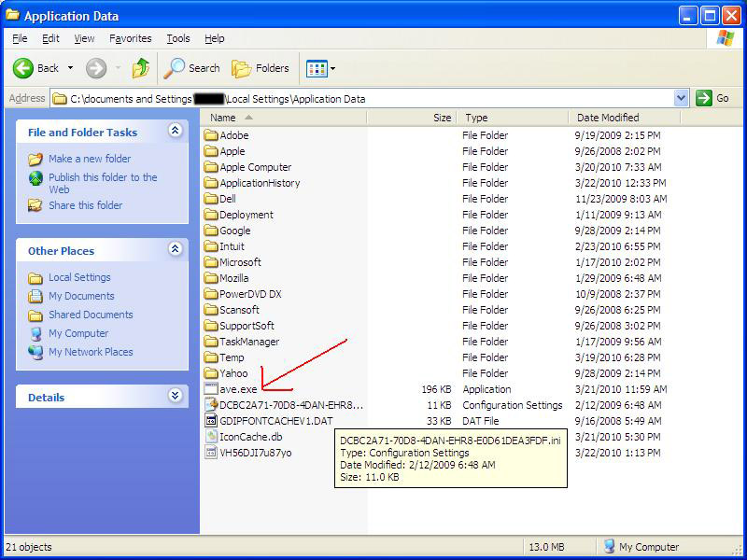747x560 pixels.
Task: Select the ave.exe application icon
Action: click(x=211, y=388)
